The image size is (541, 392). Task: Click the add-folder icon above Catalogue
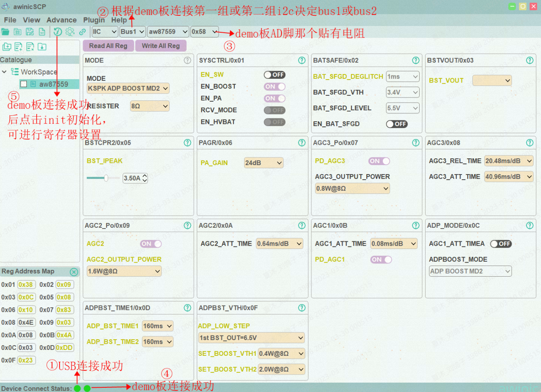point(7,47)
